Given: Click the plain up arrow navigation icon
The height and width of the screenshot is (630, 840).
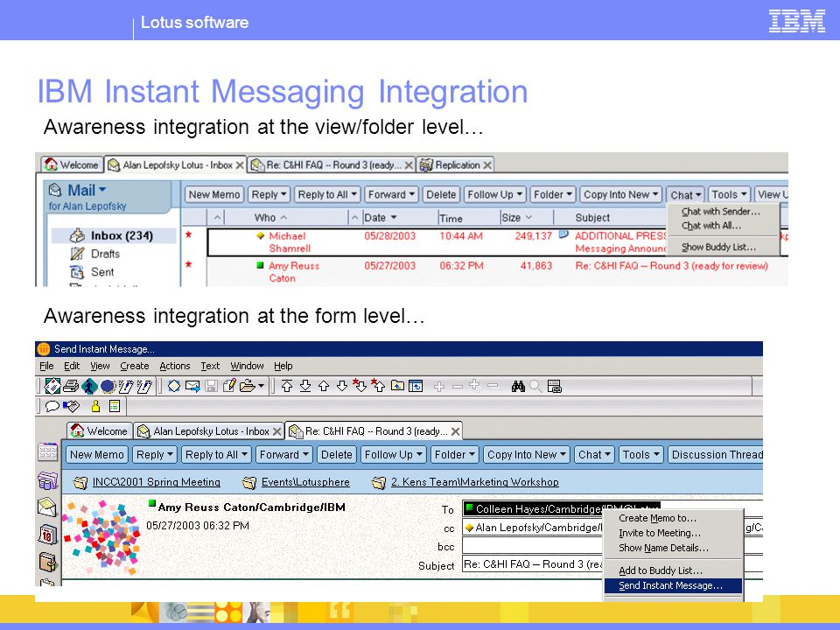Looking at the screenshot, I should pyautogui.click(x=324, y=386).
